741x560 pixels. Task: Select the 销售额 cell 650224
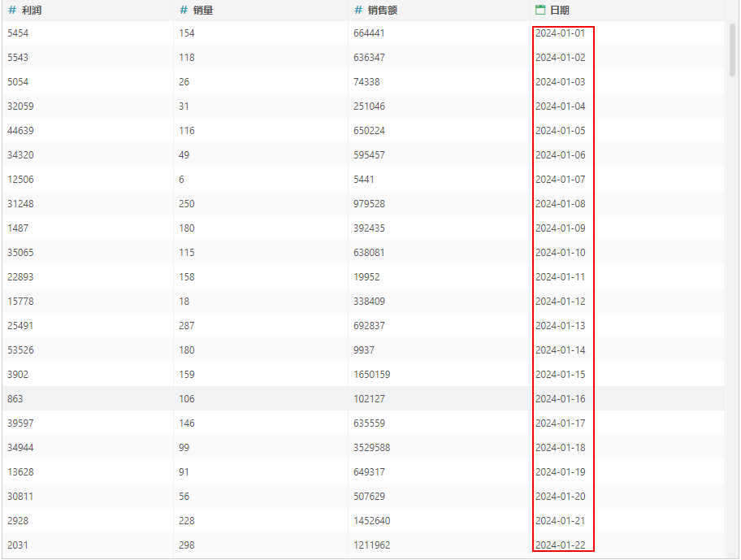(x=369, y=130)
